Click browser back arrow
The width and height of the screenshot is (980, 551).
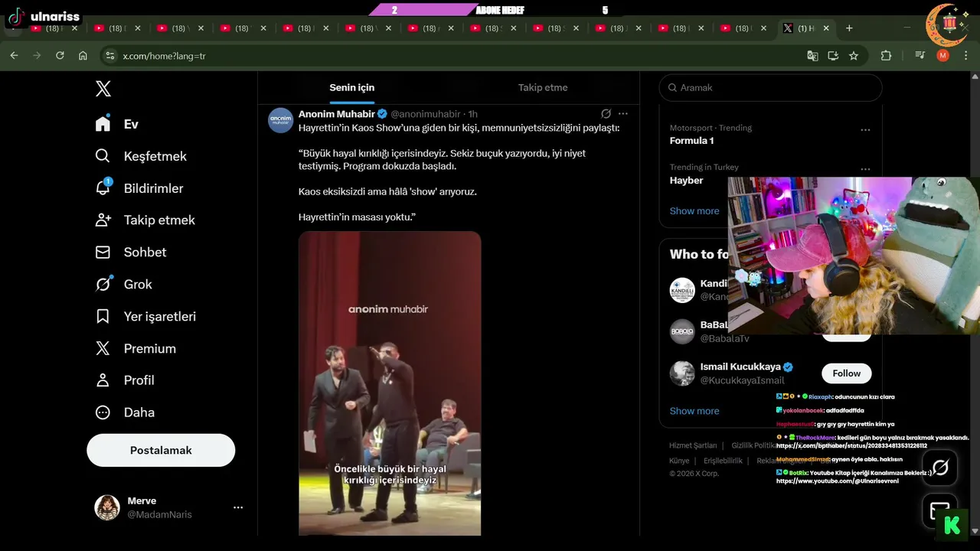pos(14,55)
